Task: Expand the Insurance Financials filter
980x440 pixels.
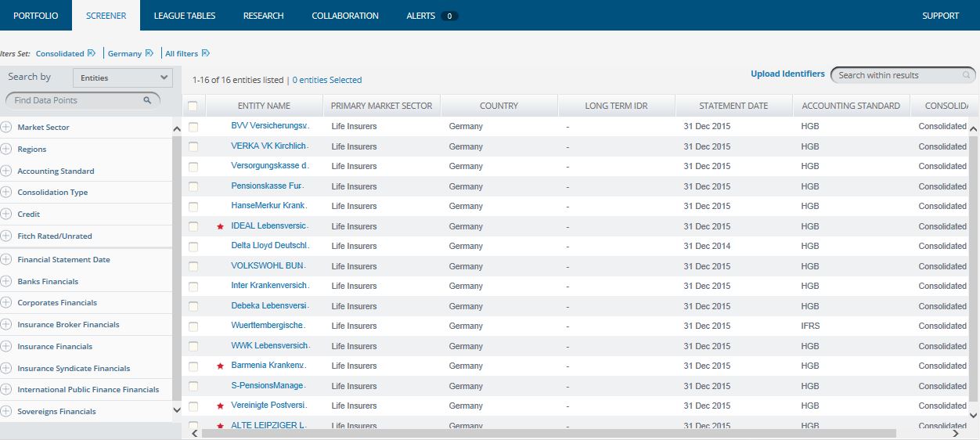Action: pos(6,346)
